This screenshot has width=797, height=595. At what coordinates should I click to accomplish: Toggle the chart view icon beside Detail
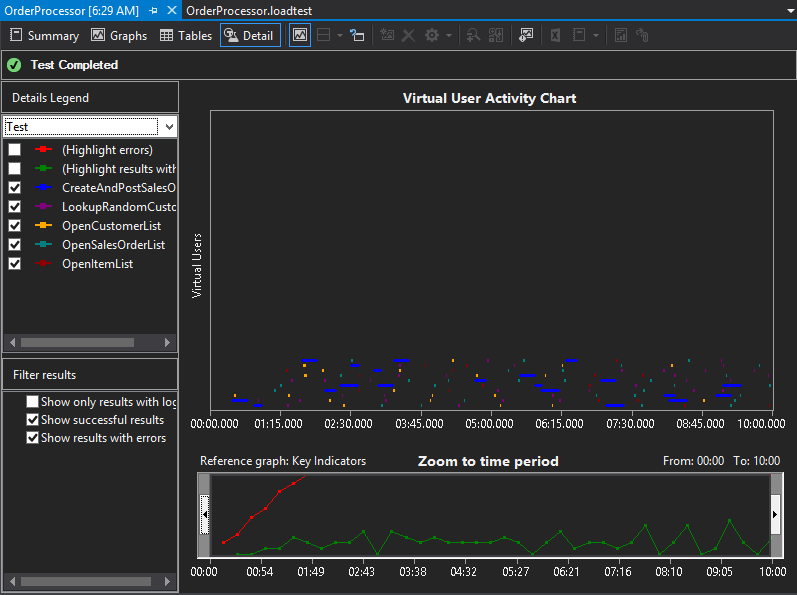click(300, 35)
